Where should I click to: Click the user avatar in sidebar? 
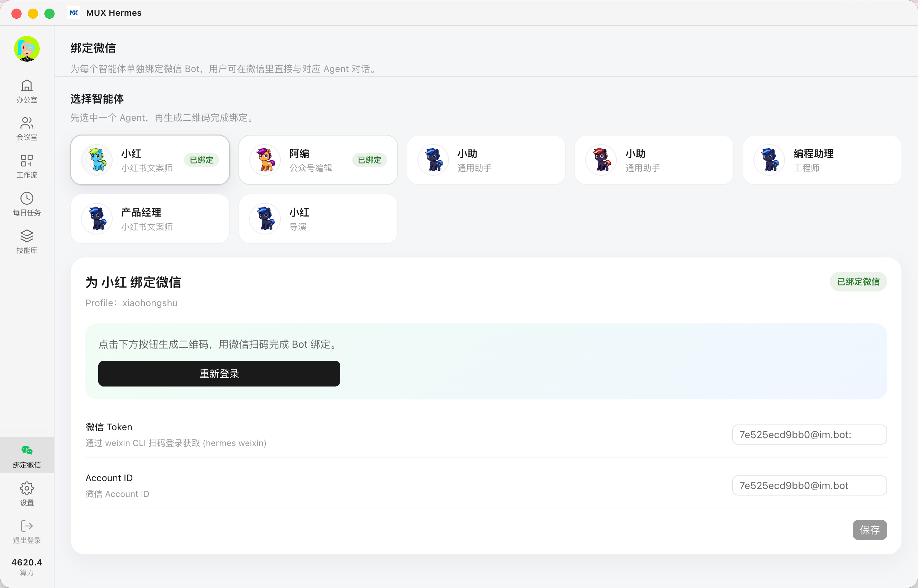pos(27,49)
